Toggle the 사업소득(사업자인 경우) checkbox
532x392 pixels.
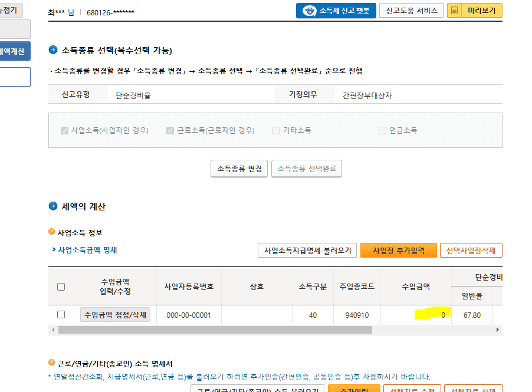[x=64, y=130]
